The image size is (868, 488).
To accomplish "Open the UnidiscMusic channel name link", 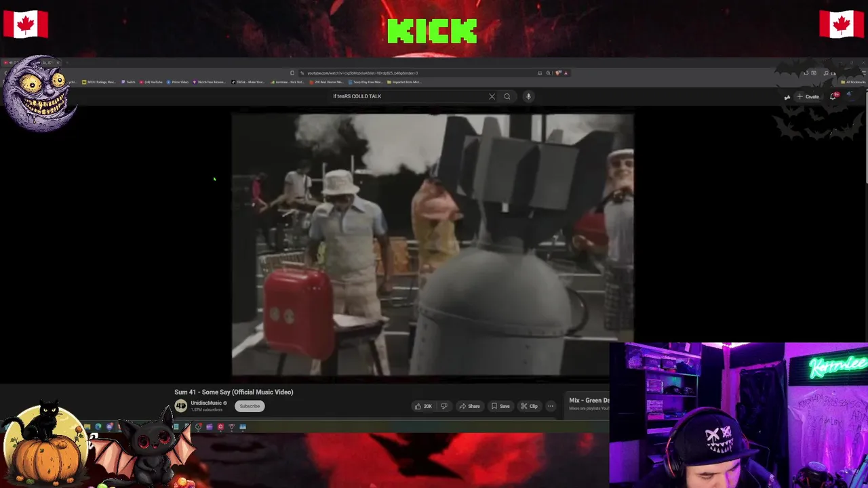I will tap(206, 403).
